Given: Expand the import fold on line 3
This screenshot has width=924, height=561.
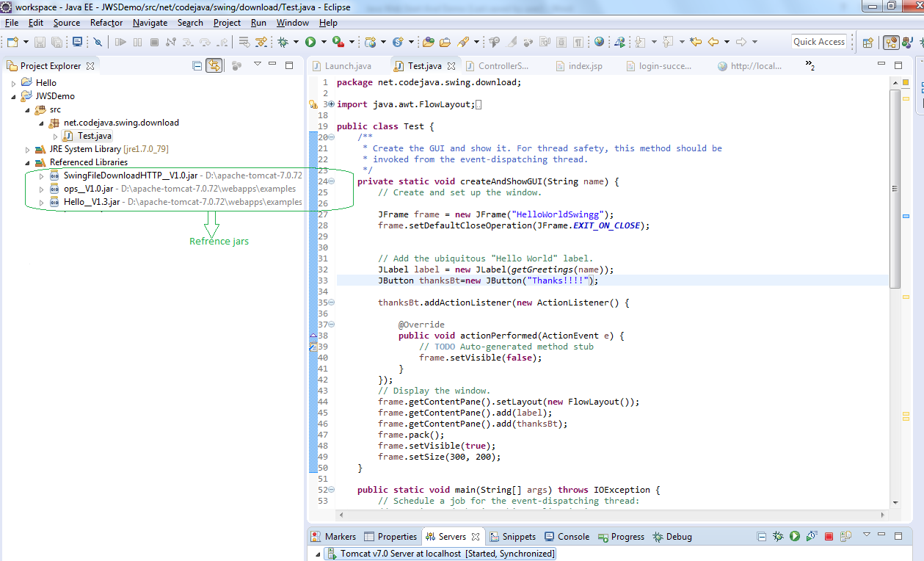Looking at the screenshot, I should [x=331, y=104].
